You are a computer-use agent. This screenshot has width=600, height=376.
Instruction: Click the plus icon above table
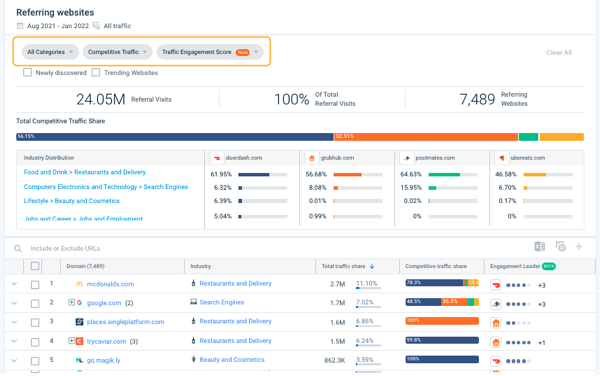pyautogui.click(x=579, y=247)
